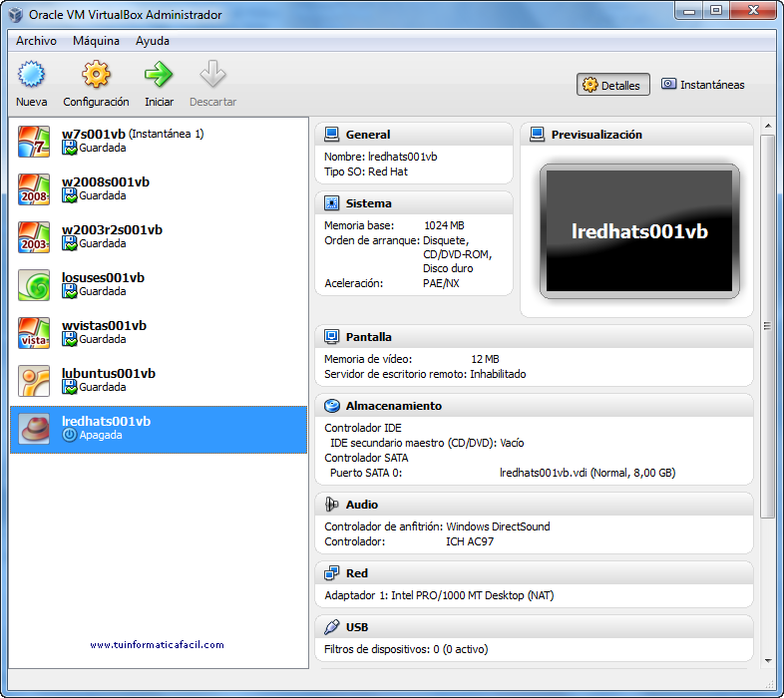The width and height of the screenshot is (784, 698).
Task: Click saved-state icon under losuses001vb
Action: pos(70,291)
